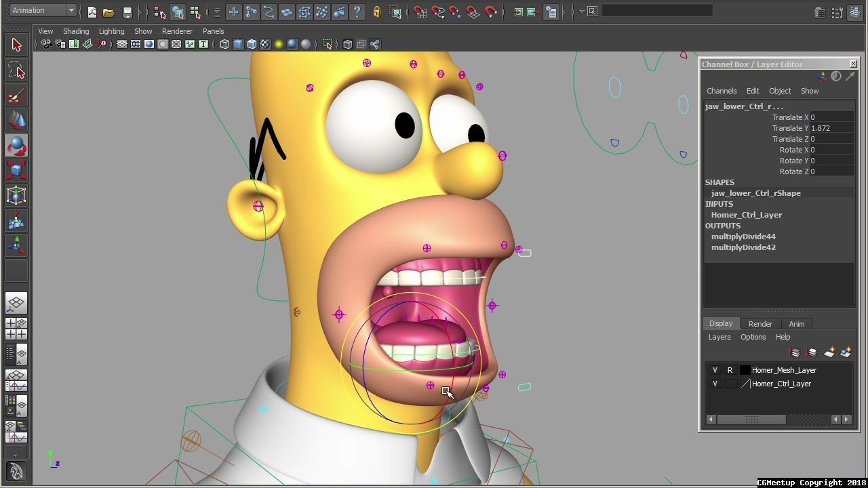Image resolution: width=868 pixels, height=488 pixels.
Task: Open the Show menu in Channel Box
Action: pyautogui.click(x=810, y=91)
